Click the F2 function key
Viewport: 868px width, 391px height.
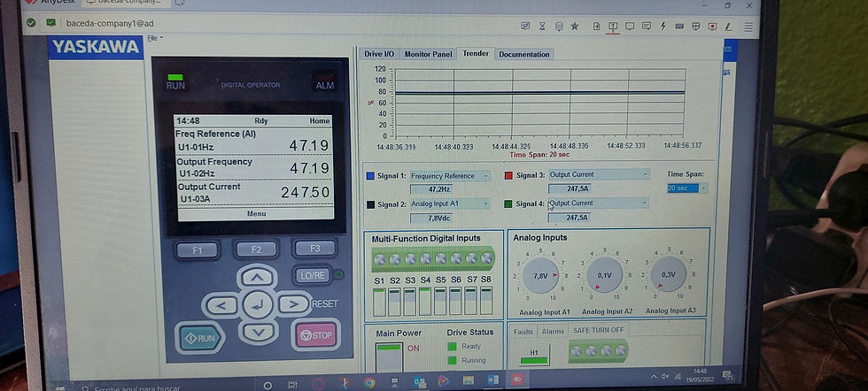(256, 249)
